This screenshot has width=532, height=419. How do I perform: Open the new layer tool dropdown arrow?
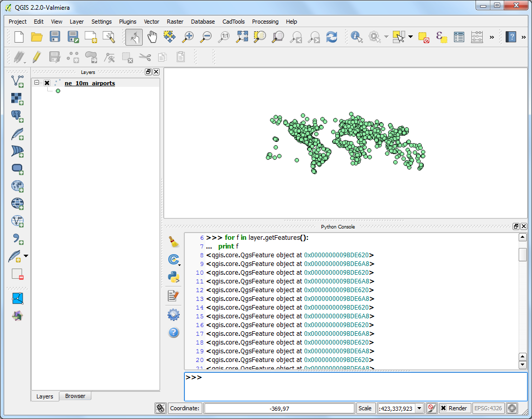[26, 256]
